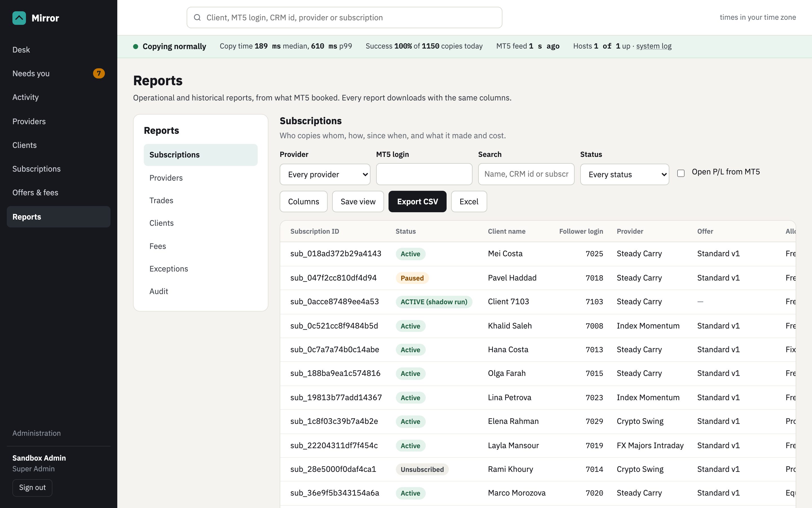812x508 pixels.
Task: Click subscription sub_018ad372b29a4143
Action: pos(336,254)
